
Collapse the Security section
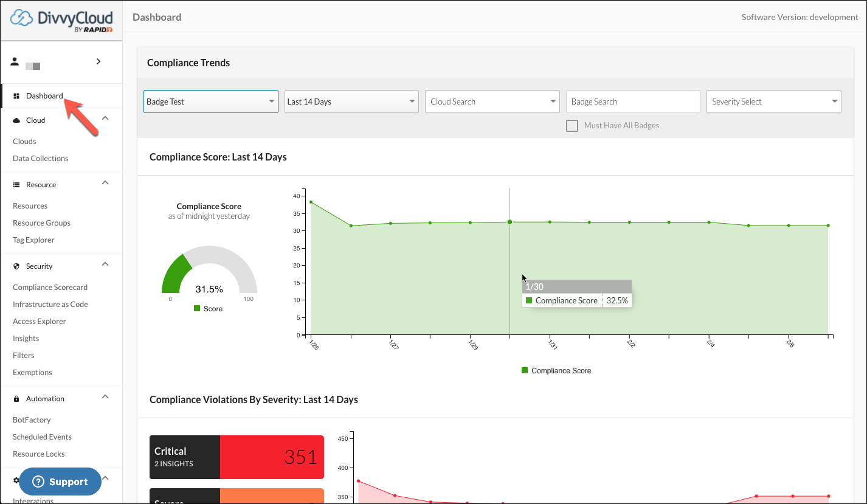[x=105, y=264]
